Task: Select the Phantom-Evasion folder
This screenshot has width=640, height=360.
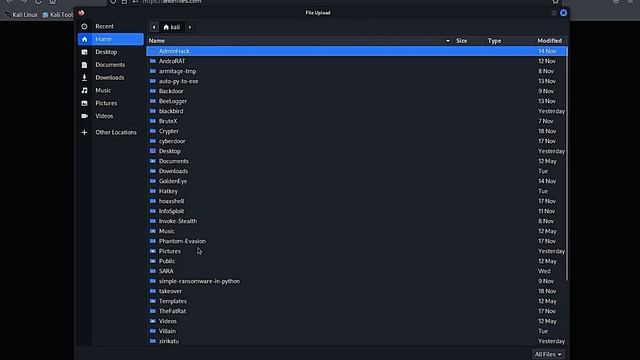Action: [357, 241]
